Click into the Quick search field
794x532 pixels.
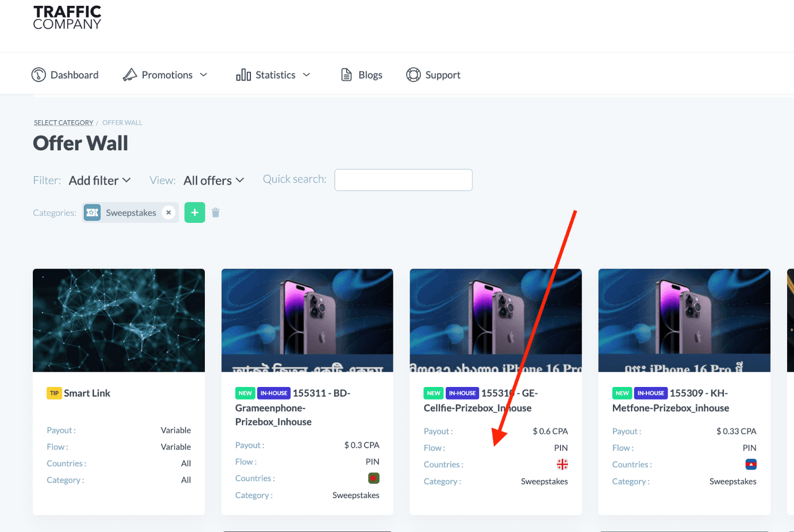(x=403, y=180)
